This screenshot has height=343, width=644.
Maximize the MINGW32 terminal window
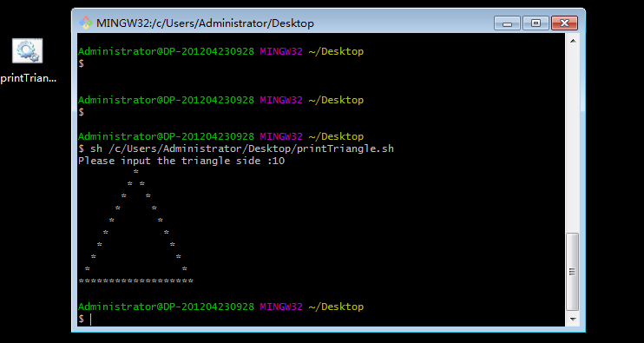point(536,23)
